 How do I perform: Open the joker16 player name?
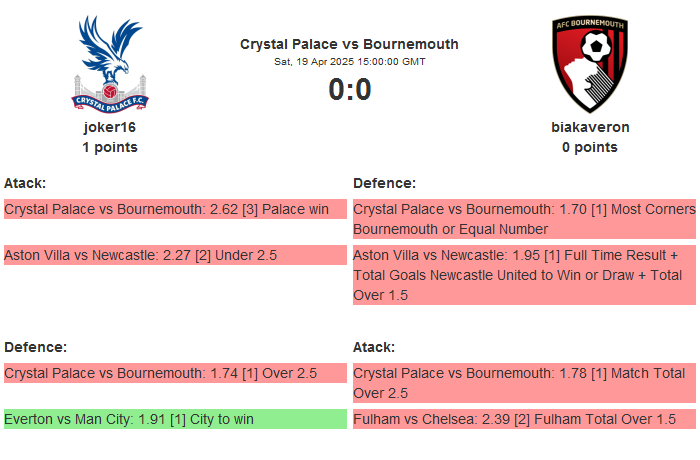coord(110,127)
